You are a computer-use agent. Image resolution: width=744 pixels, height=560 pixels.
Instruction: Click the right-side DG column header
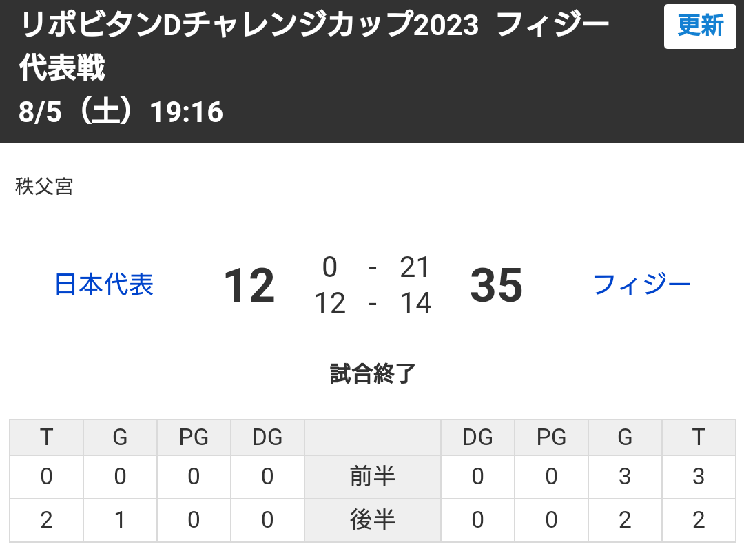coord(477,437)
